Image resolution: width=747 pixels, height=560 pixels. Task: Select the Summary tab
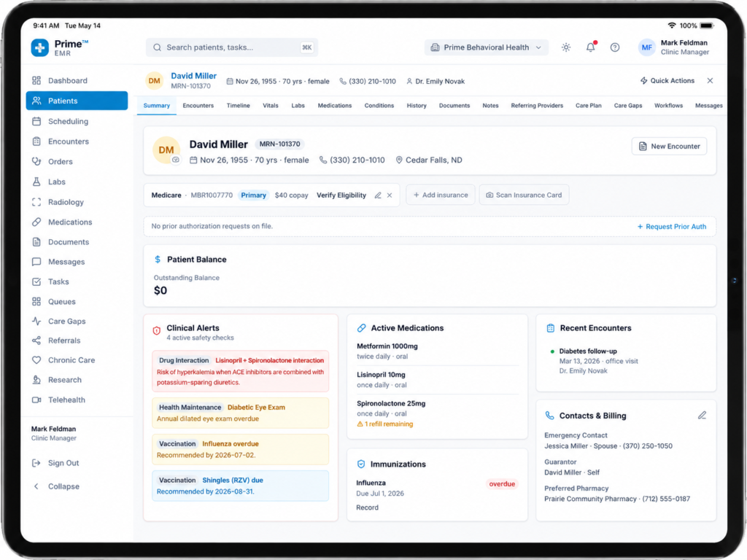click(157, 106)
